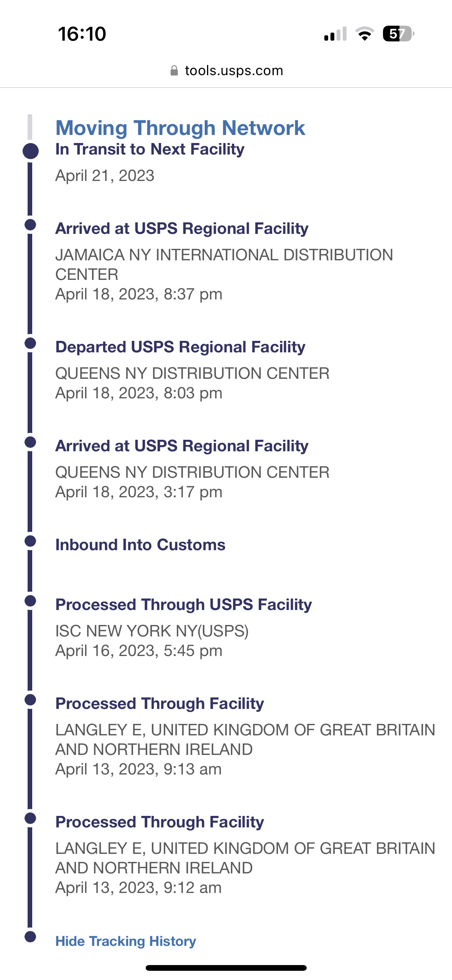Select the Queens NY arrival timeline dot

(x=30, y=442)
